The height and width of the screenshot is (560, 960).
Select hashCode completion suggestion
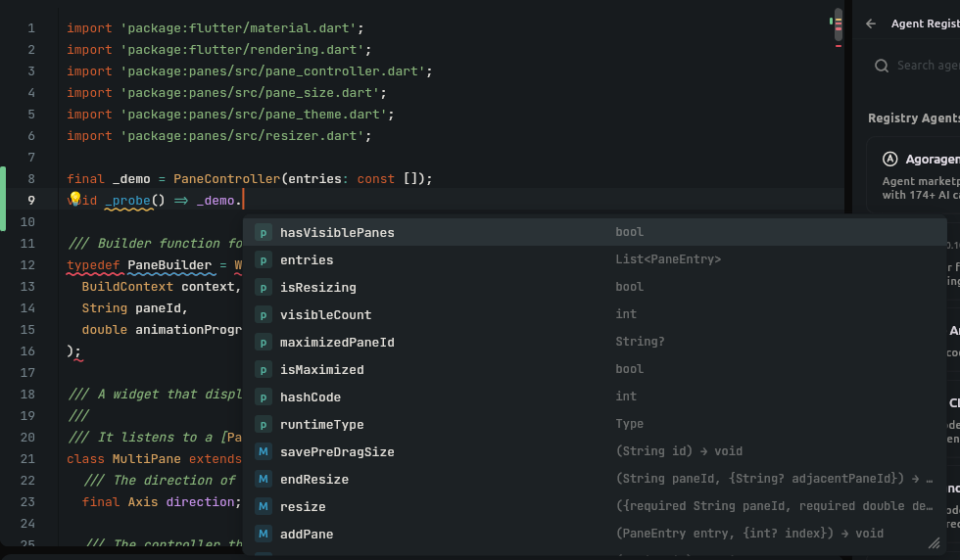point(595,397)
